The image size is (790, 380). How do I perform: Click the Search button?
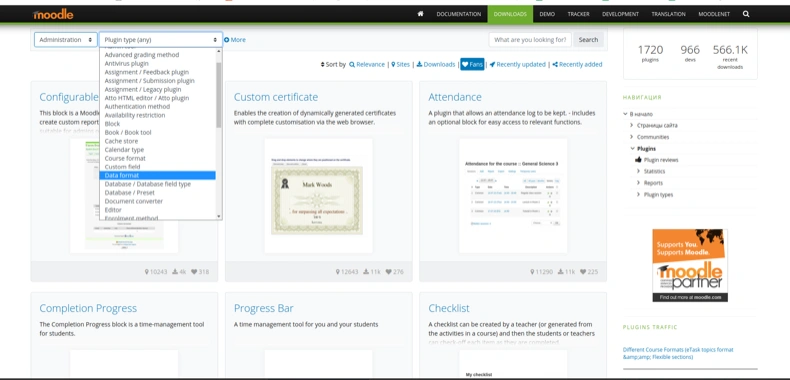[588, 40]
